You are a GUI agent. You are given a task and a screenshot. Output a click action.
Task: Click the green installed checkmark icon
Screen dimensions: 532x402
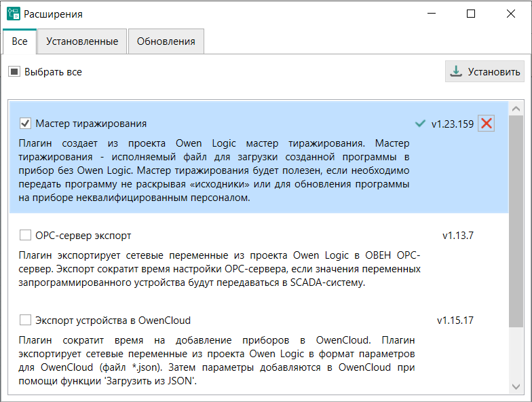420,124
